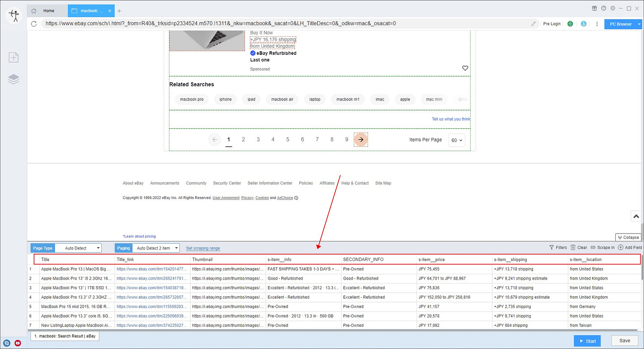Open Security Center footer link
Viewport: 644px width, 349px height.
[x=227, y=183]
